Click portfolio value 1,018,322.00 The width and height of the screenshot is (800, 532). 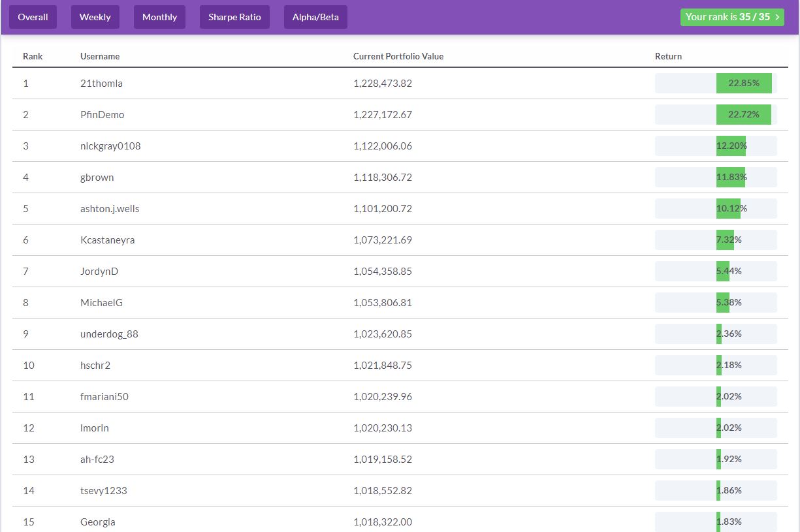(x=383, y=522)
